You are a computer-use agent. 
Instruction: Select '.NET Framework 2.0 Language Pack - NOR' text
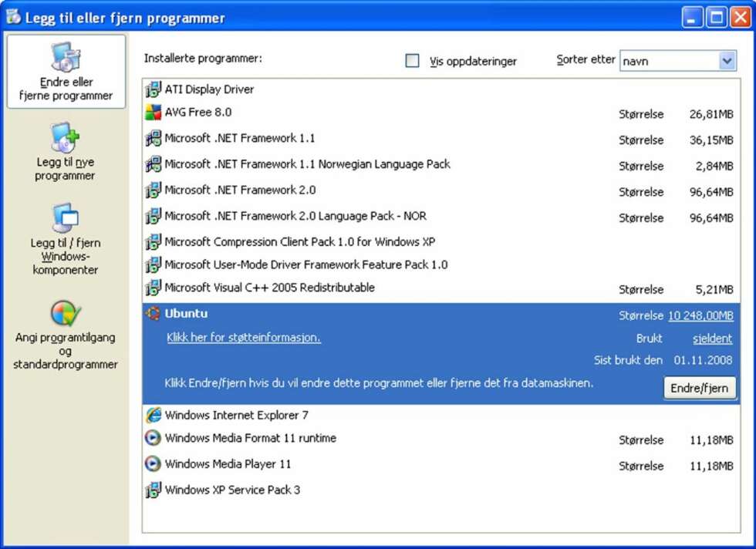tap(295, 217)
